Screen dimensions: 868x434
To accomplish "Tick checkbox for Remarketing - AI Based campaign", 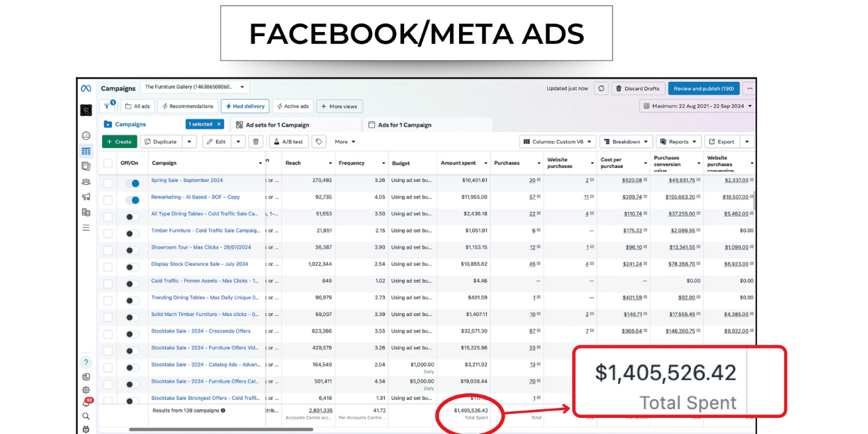I will pyautogui.click(x=108, y=200).
